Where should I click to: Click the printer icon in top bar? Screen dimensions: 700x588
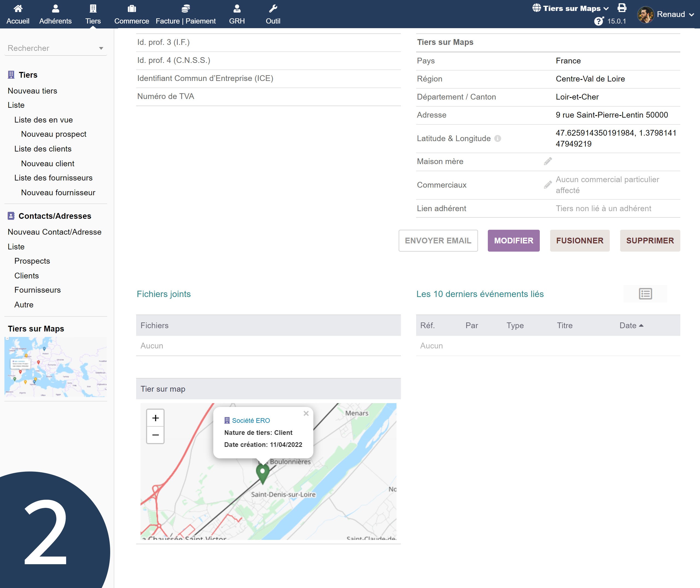point(622,8)
